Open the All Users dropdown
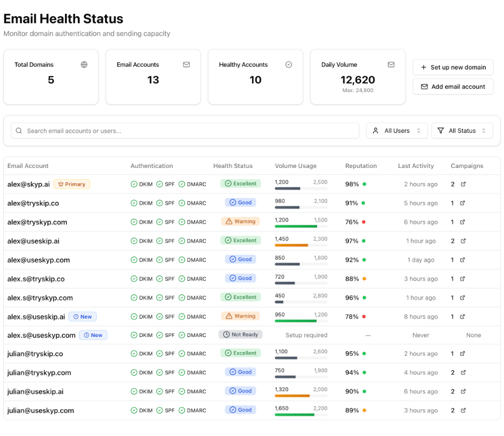 click(x=397, y=131)
